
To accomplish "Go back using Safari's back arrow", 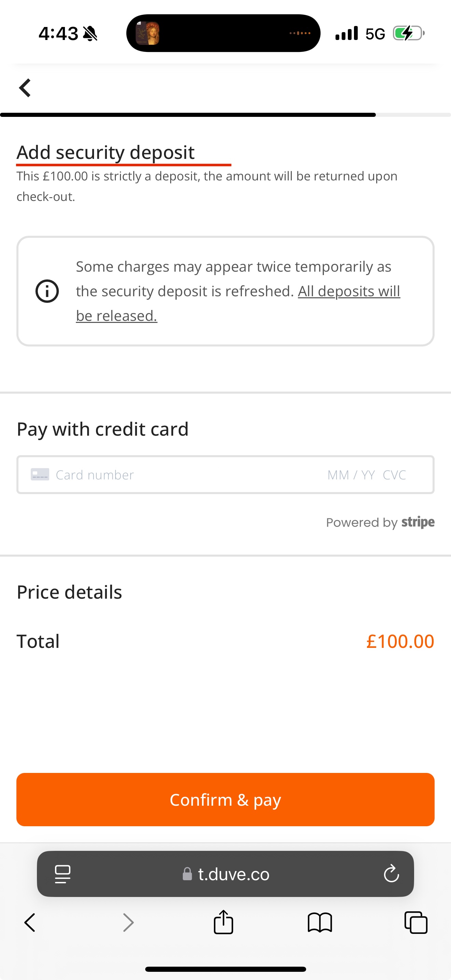I will pos(30,923).
